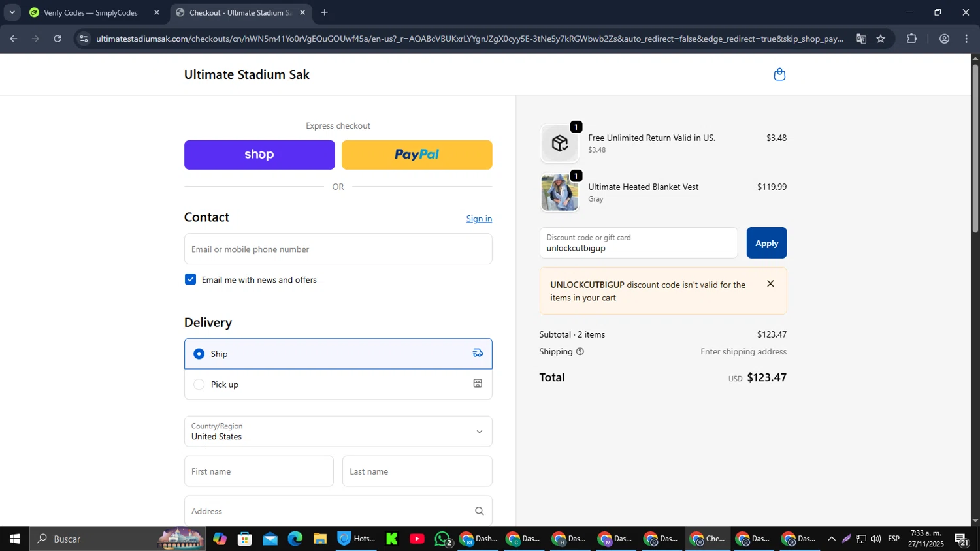The width and height of the screenshot is (980, 551).
Task: Switch to the Verify Codes SimplyCodes tab
Action: [94, 12]
